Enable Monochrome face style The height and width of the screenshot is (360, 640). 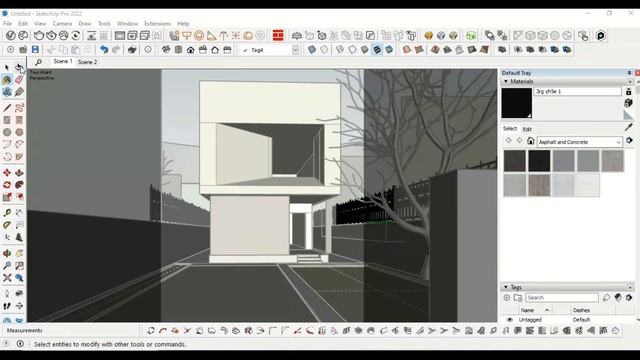tap(389, 50)
